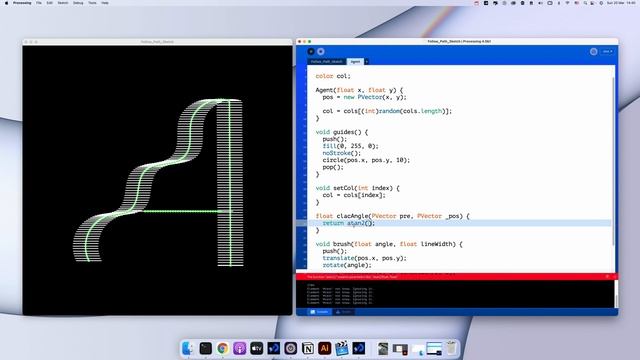Screen dimensions: 640x360
Task: Open the first Processing icon in the Dock
Action: click(273, 348)
